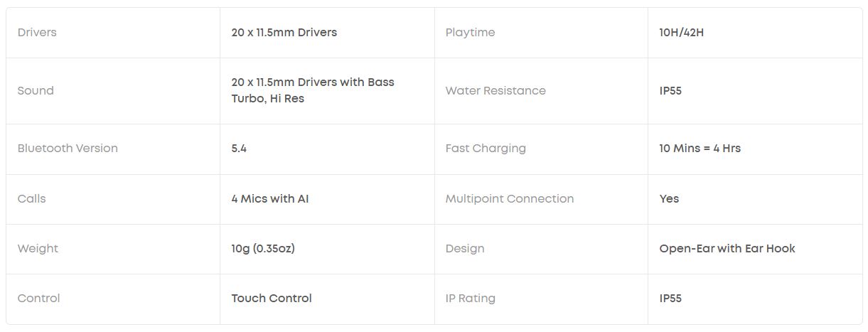Click the "10H/42H" playtime value
The image size is (868, 332).
[x=681, y=33]
